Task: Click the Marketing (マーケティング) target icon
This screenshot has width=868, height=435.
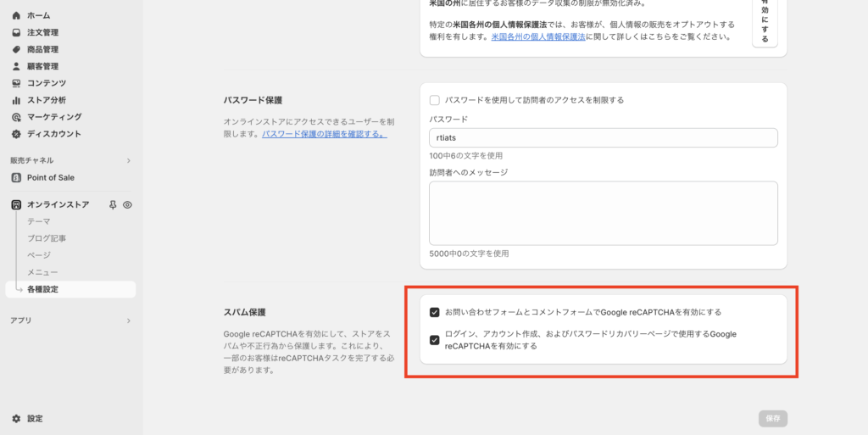Action: click(x=16, y=117)
